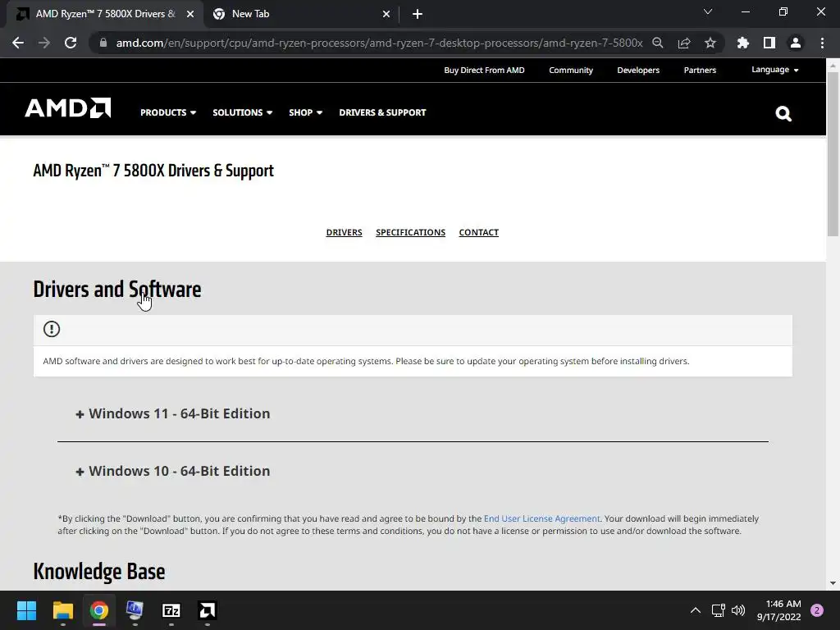The width and height of the screenshot is (840, 630).
Task: Click Buy Direct From AMD link
Action: coord(484,71)
